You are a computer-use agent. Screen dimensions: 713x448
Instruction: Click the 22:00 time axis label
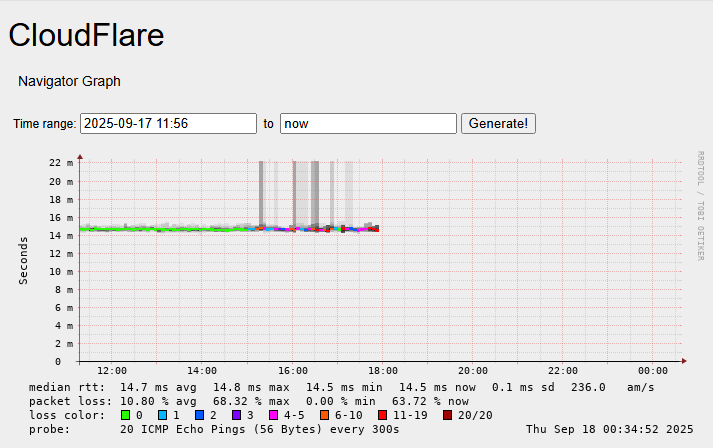[x=563, y=371]
